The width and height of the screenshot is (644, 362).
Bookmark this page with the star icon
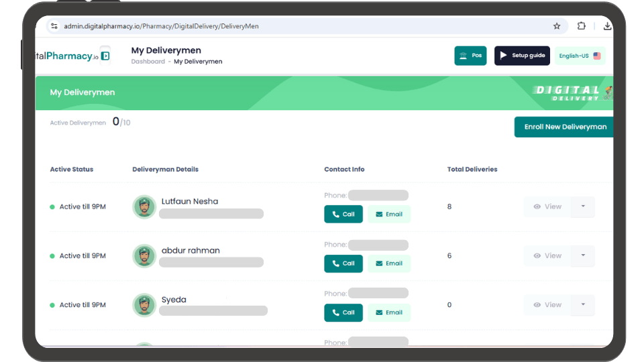(557, 26)
